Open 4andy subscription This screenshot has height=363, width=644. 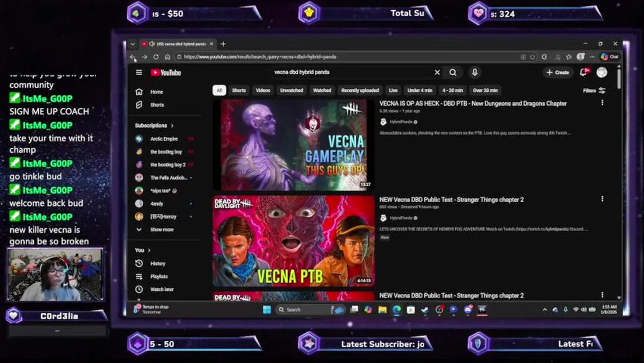tap(164, 204)
